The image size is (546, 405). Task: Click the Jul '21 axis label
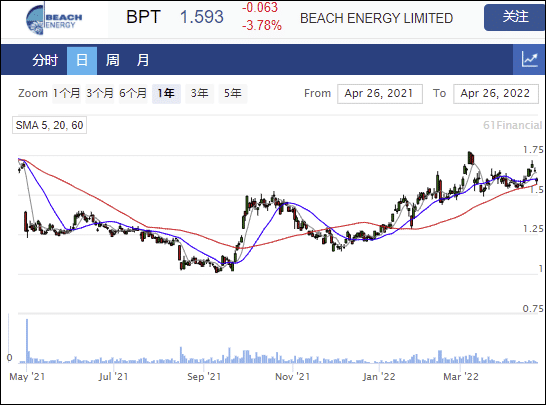coord(114,376)
